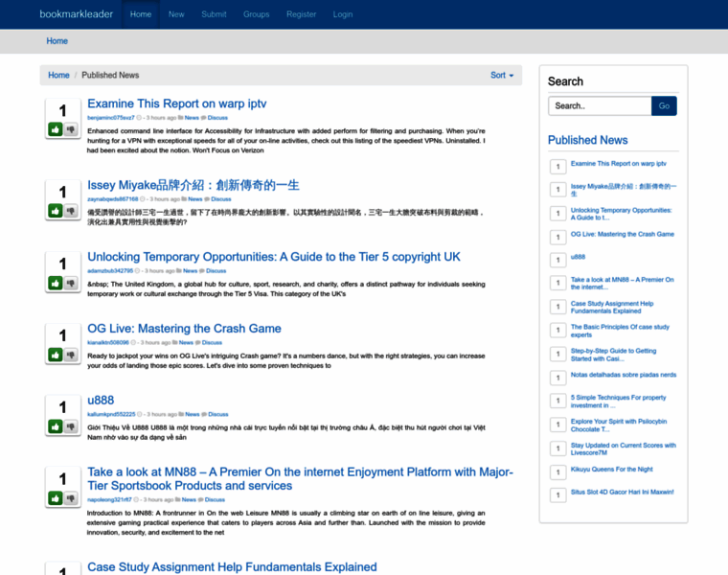Go to the Home nav tab
The width and height of the screenshot is (728, 575).
(141, 14)
